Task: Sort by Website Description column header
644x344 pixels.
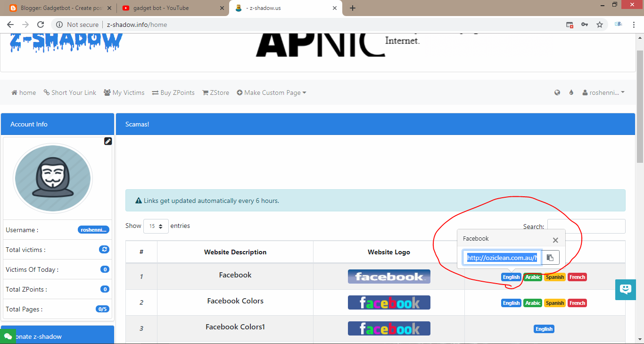Action: coord(235,252)
